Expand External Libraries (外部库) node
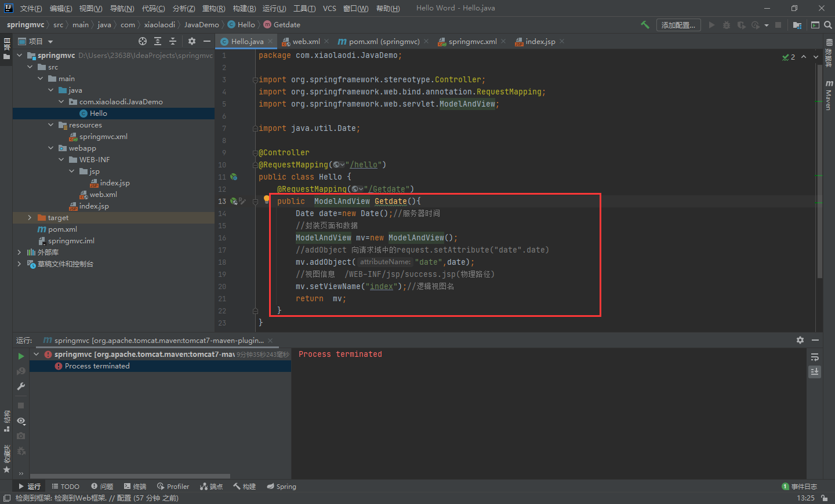The width and height of the screenshot is (835, 504). click(x=19, y=252)
